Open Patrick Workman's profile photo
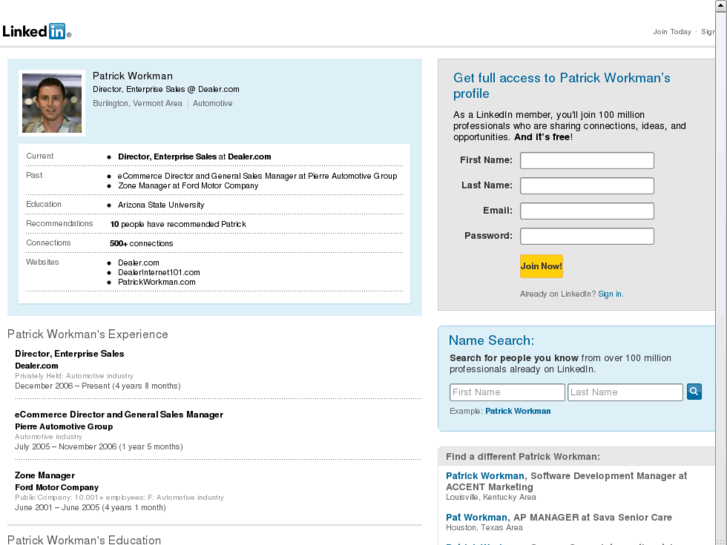This screenshot has height=545, width=727. (52, 103)
